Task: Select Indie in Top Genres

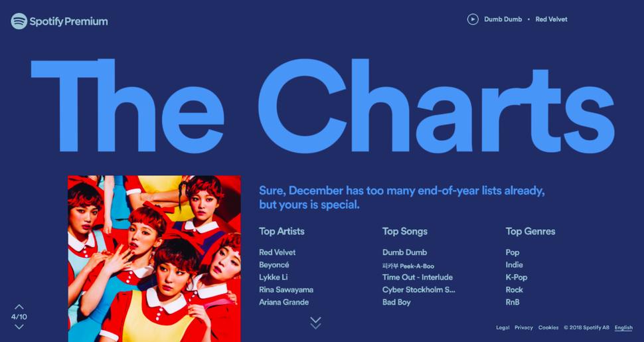Action: [515, 265]
